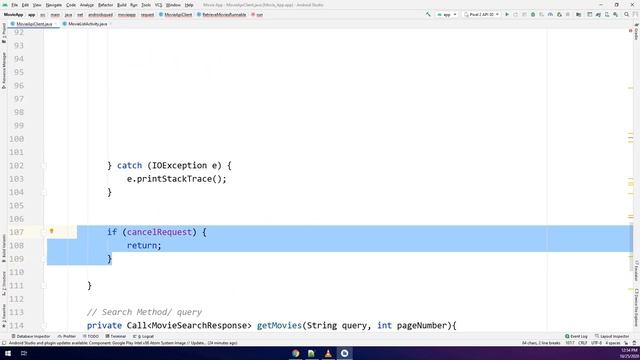The height and width of the screenshot is (360, 640).
Task: Open the Window menu
Action: (x=173, y=5)
